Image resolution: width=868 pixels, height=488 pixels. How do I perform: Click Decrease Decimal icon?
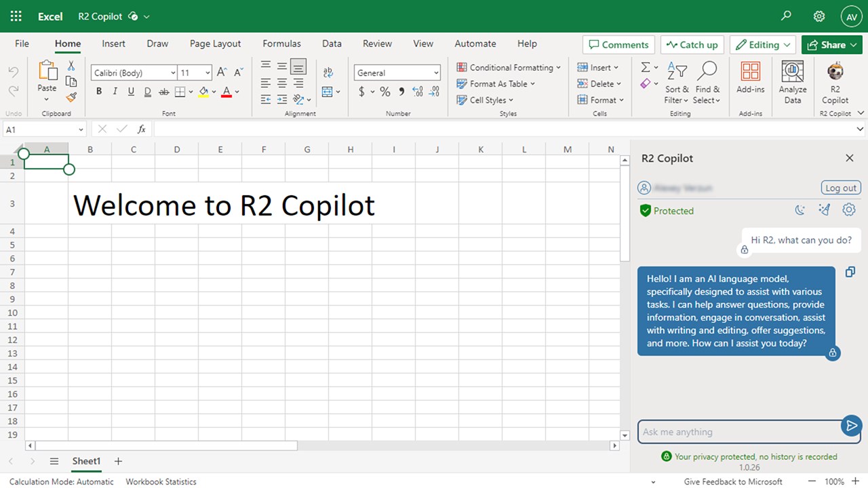434,91
